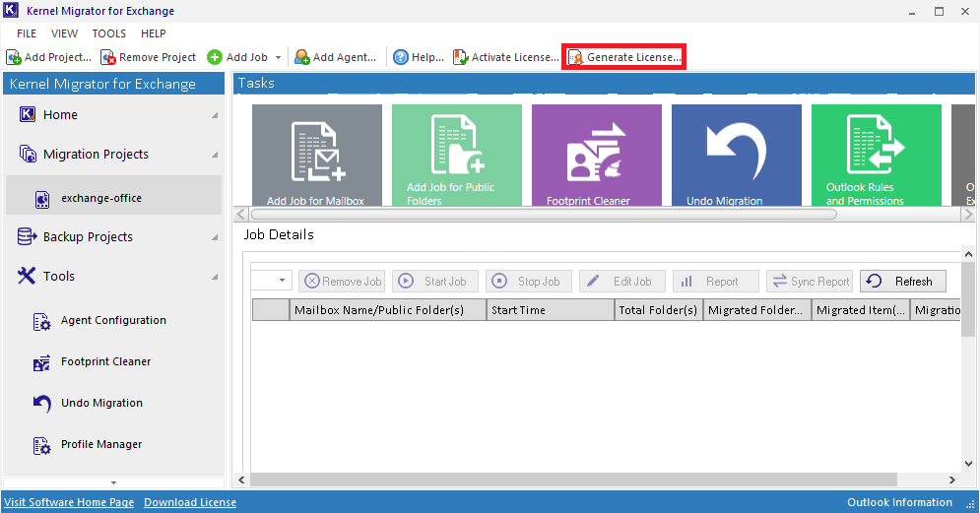Open the FILE menu
This screenshot has height=513, width=980.
[27, 33]
